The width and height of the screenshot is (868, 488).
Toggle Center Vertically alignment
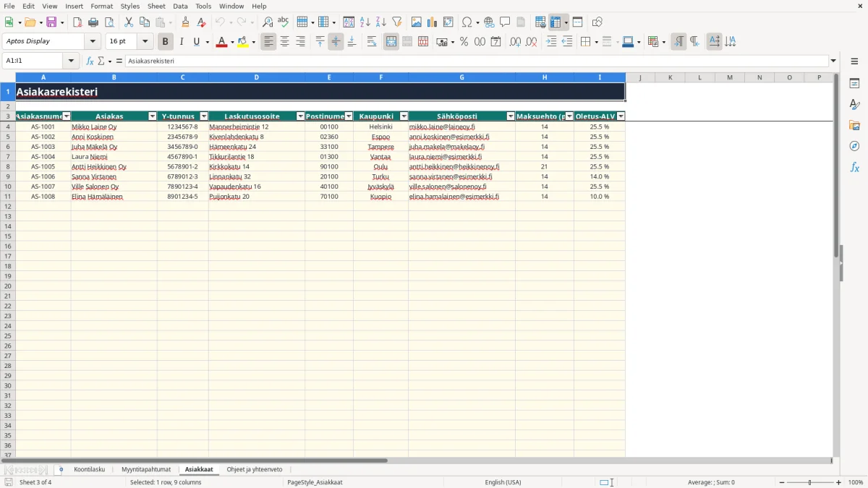[x=336, y=42]
